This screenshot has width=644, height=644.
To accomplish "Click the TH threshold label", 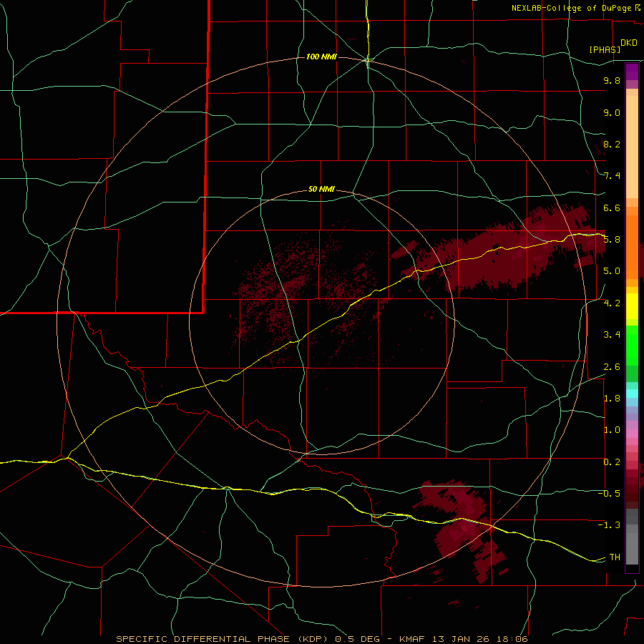I will pyautogui.click(x=615, y=557).
